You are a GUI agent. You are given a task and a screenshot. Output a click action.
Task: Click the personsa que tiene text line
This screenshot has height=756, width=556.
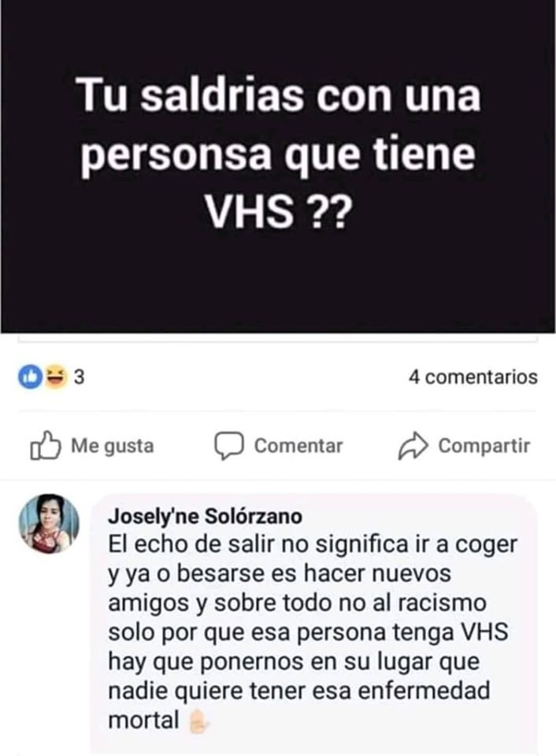click(x=278, y=155)
